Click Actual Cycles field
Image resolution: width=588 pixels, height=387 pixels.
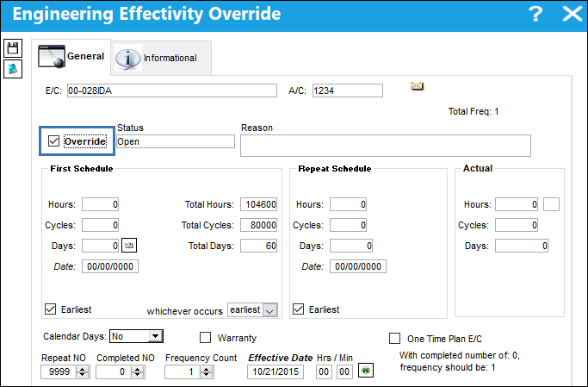[x=517, y=225]
